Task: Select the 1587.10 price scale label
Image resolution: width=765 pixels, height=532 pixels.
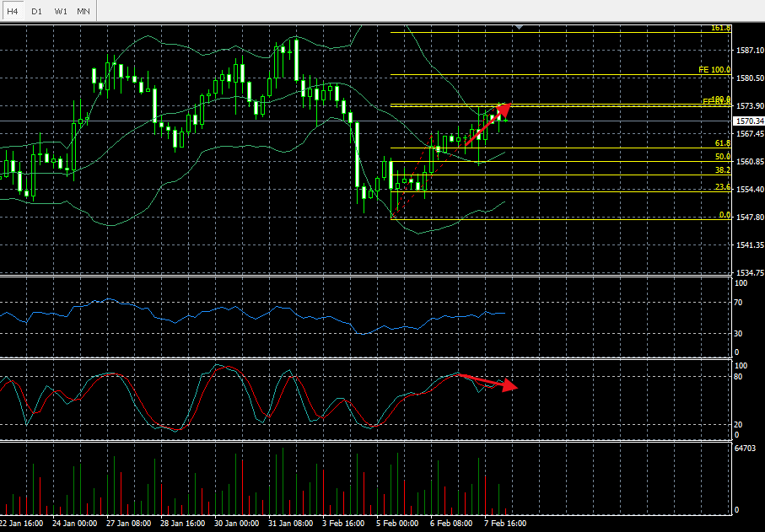Action: 751,51
